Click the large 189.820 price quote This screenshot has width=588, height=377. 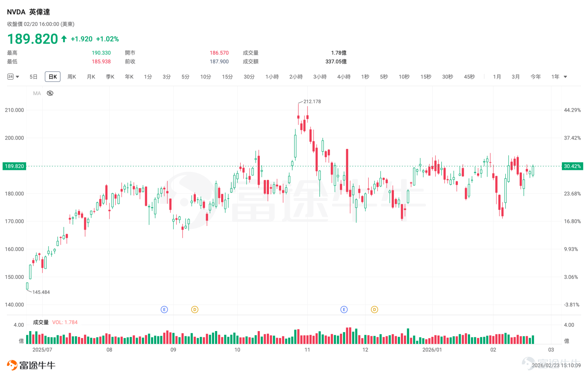(x=33, y=39)
